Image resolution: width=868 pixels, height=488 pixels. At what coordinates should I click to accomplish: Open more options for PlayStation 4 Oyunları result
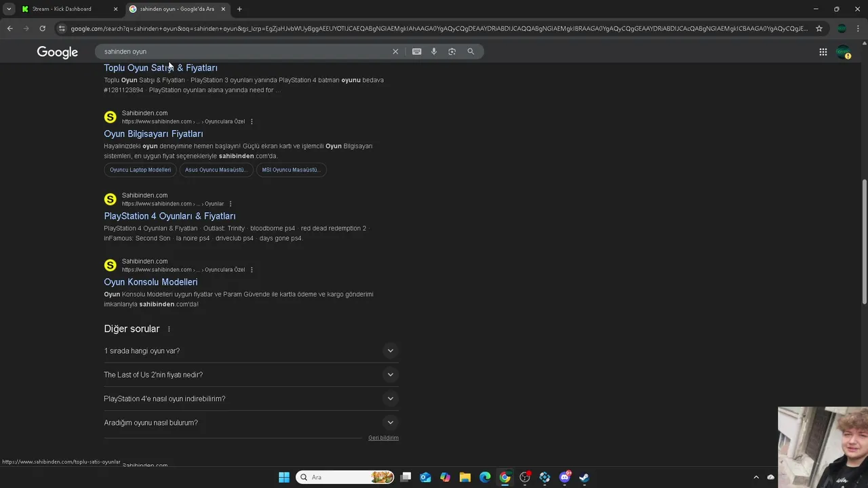coord(231,204)
